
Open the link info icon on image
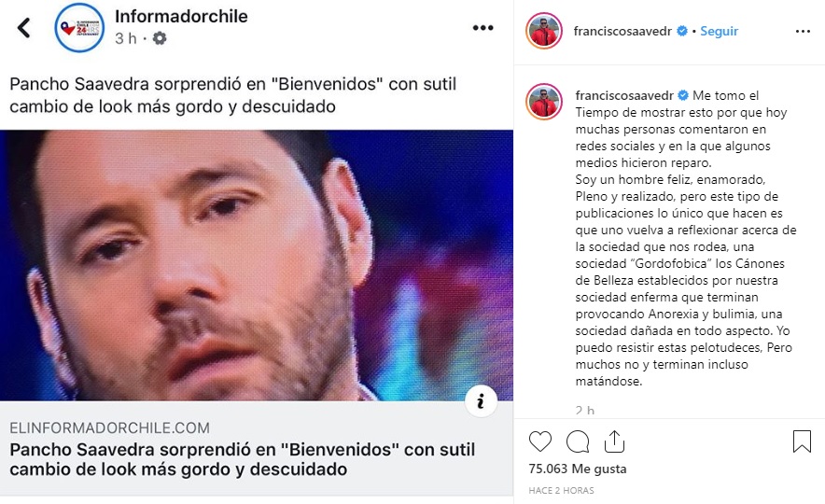(x=481, y=401)
